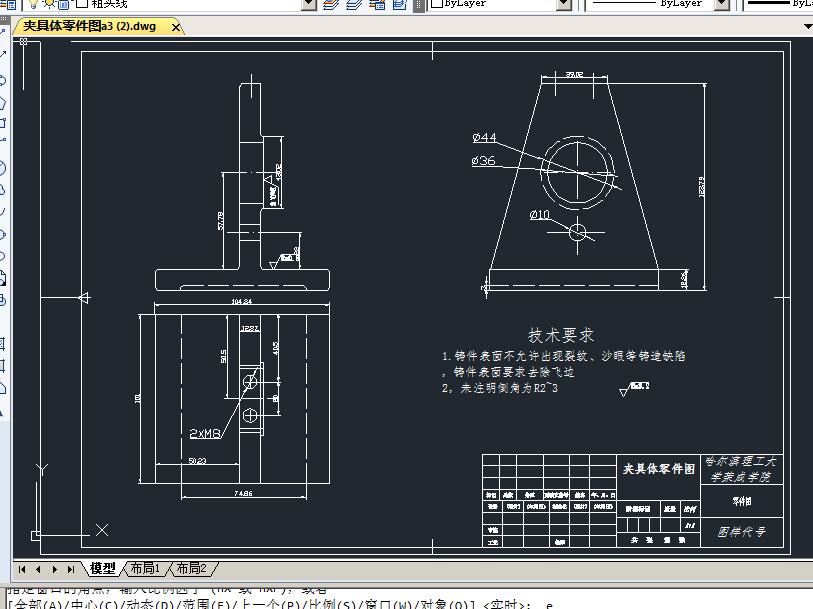Go to next layout tab arrow
Screen dimensions: 813x609
(x=54, y=569)
